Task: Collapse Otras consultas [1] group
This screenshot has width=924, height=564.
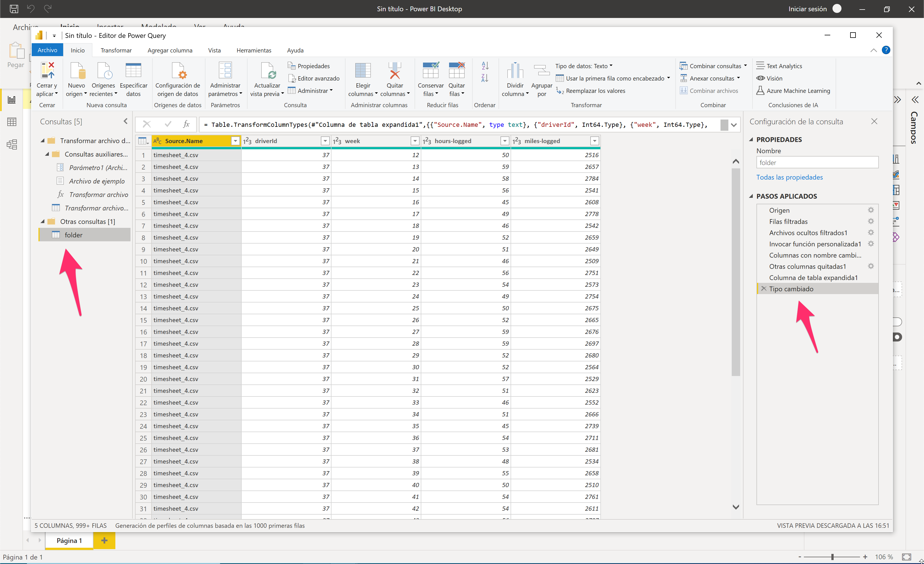Action: coord(43,222)
